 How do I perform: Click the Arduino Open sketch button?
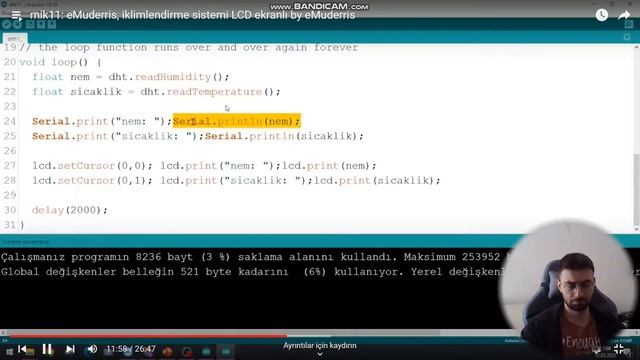tap(41, 24)
